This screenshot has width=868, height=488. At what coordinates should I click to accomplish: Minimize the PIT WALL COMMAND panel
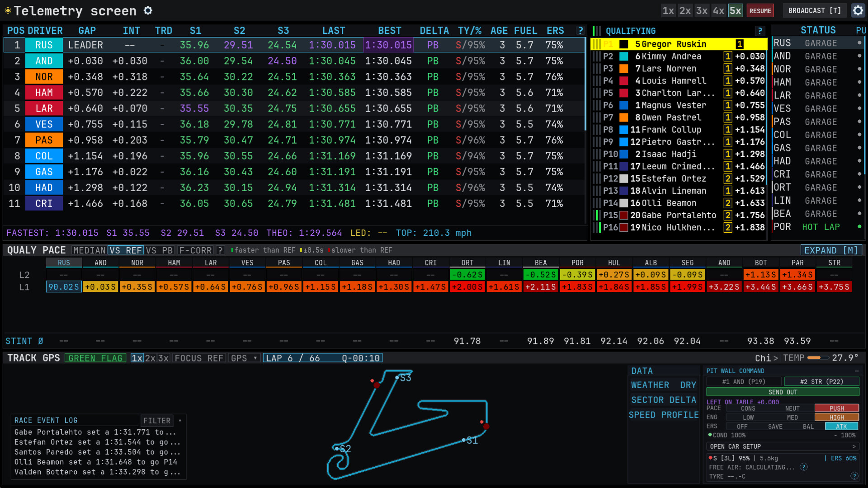point(856,371)
